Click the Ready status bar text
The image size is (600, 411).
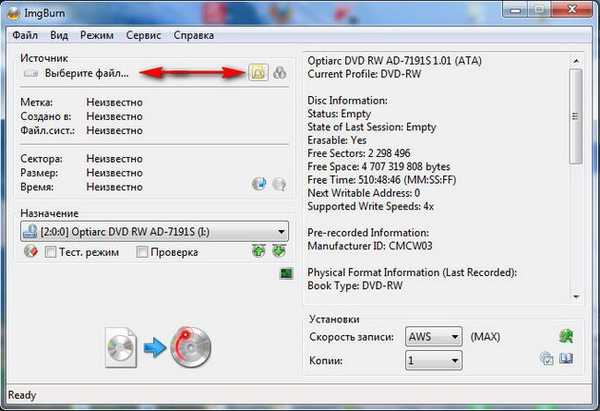pos(22,395)
